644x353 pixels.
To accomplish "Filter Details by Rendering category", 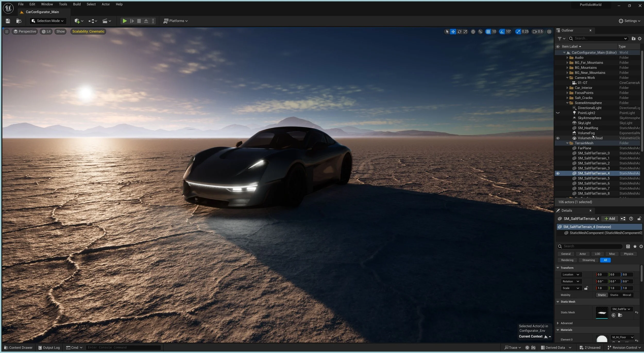I will (567, 260).
